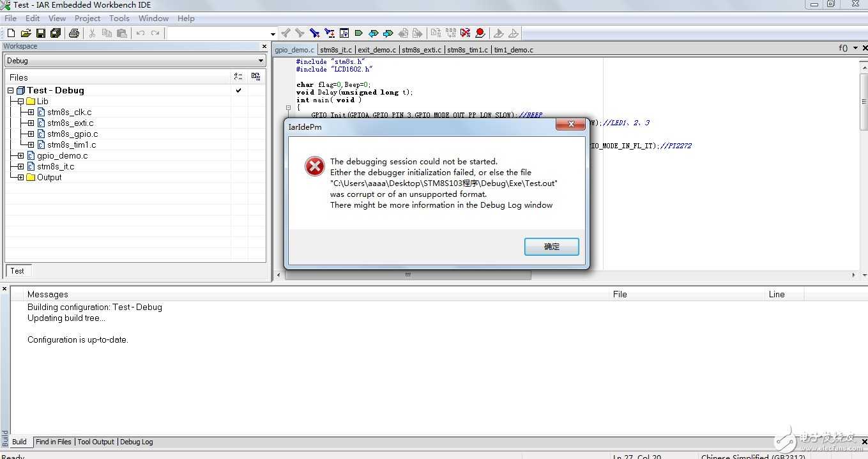Select the stm8s_gpio.c file in the tree
The height and width of the screenshot is (459, 868).
[x=72, y=134]
